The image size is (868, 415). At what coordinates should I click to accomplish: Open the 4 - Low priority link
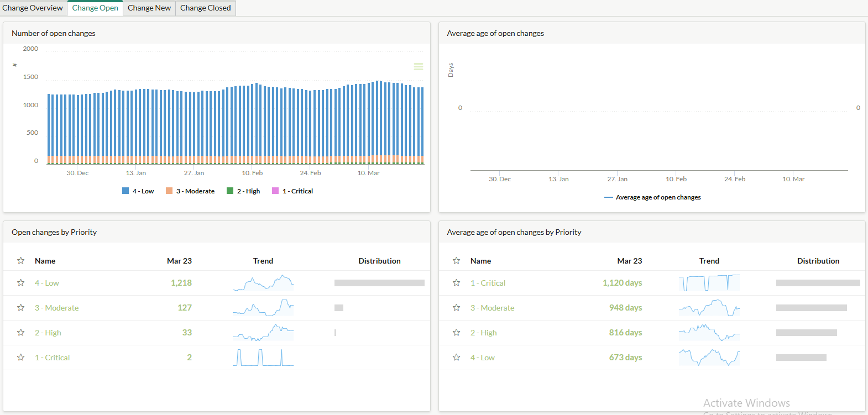pos(47,283)
